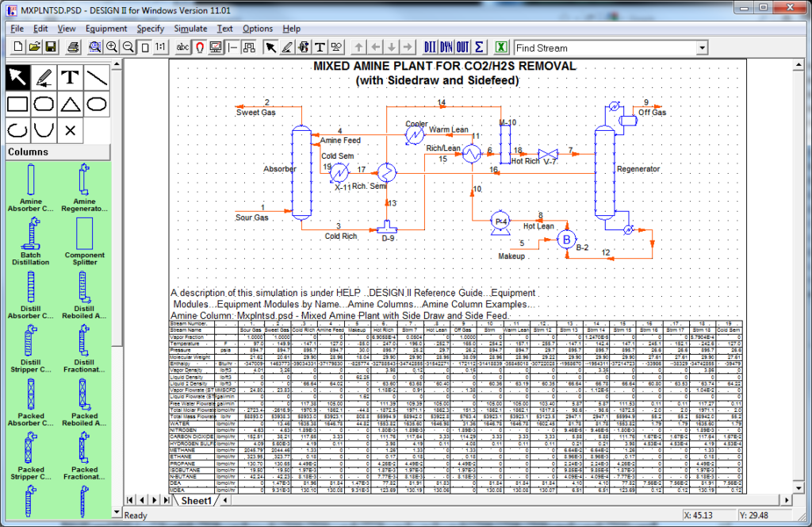Open the Equipment menu
Image resolution: width=812 pixels, height=527 pixels.
[x=106, y=29]
